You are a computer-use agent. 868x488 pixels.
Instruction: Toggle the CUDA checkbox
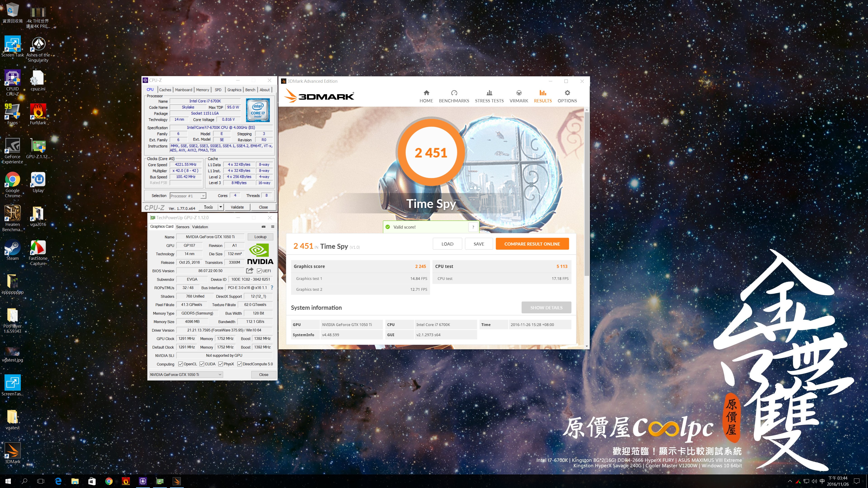[202, 364]
